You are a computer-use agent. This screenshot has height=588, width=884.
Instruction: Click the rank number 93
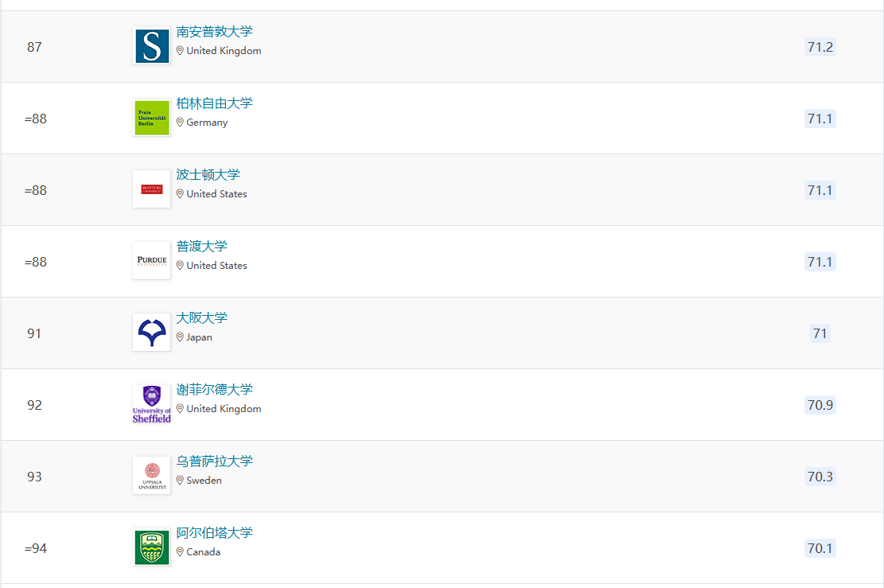34,477
